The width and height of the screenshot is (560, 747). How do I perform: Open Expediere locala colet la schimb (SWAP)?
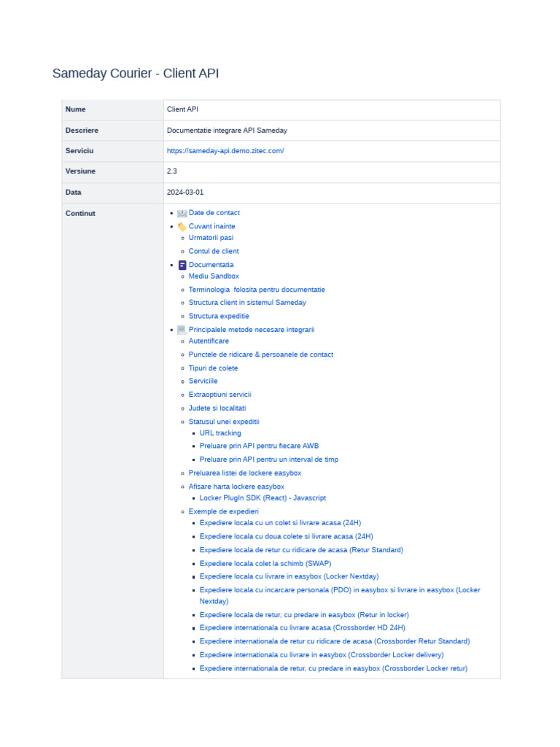tap(265, 564)
